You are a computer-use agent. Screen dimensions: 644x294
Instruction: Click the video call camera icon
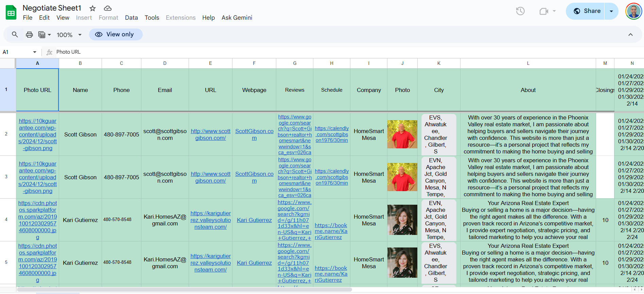[x=544, y=11]
